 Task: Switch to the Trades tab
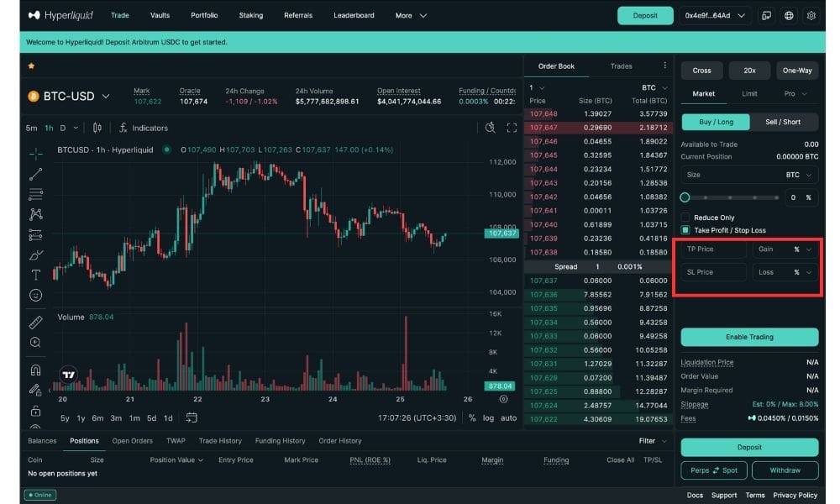621,66
